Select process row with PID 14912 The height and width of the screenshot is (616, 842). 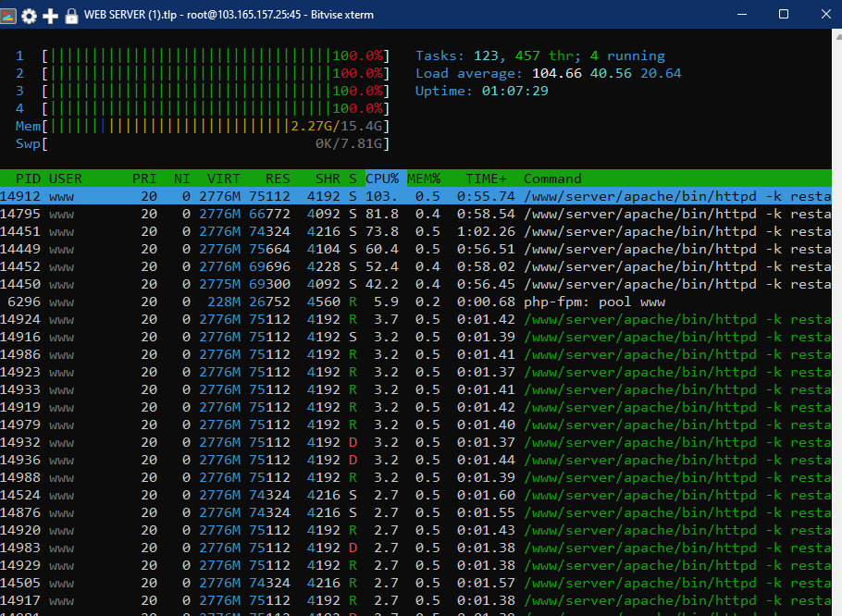(x=416, y=196)
